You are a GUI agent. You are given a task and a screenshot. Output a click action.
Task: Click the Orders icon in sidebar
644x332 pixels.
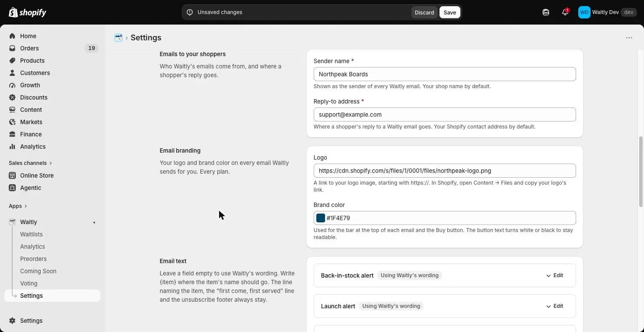tap(12, 48)
